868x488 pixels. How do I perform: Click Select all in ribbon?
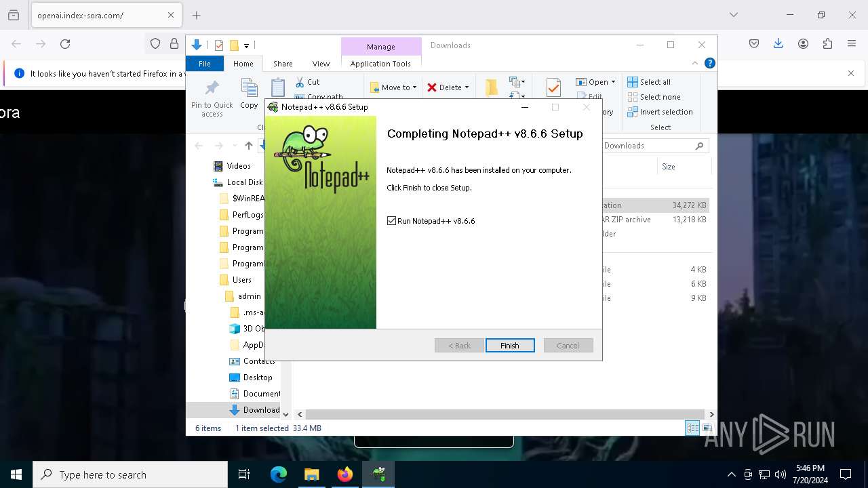649,82
